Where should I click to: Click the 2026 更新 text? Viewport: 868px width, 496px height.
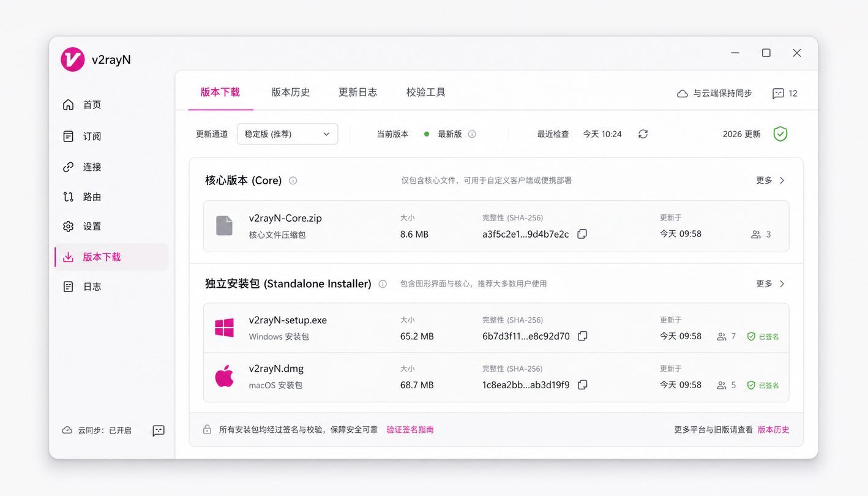[741, 134]
